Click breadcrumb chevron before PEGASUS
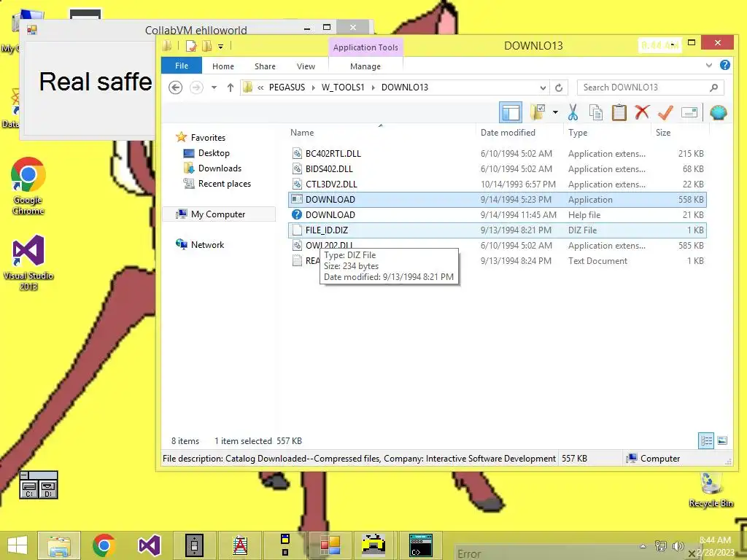Image resolution: width=747 pixels, height=560 pixels. tap(260, 87)
